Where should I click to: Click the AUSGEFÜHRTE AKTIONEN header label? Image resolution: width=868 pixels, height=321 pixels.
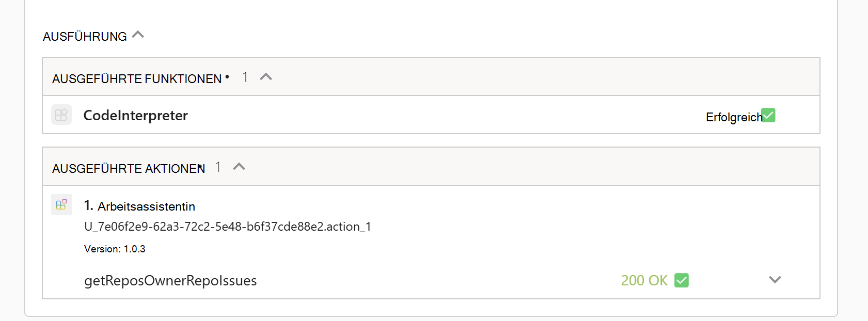point(128,168)
